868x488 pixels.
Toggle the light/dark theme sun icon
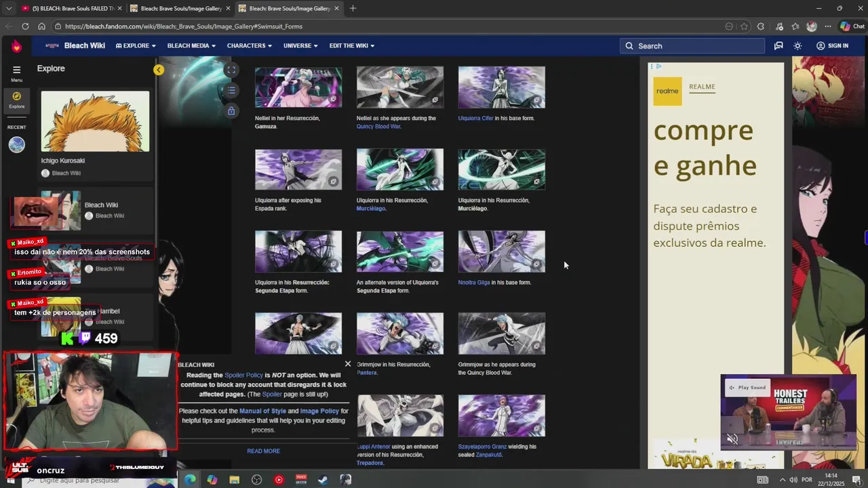(x=797, y=46)
